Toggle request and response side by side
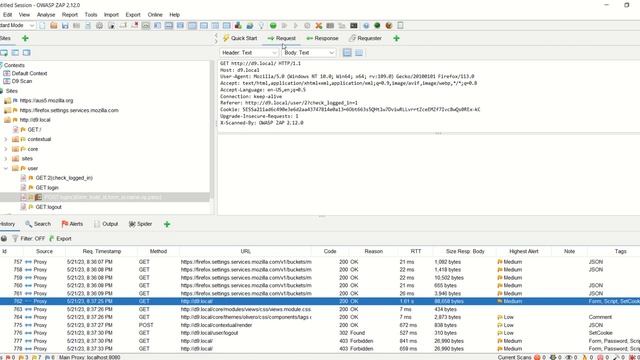The image size is (640, 360). coord(215,25)
